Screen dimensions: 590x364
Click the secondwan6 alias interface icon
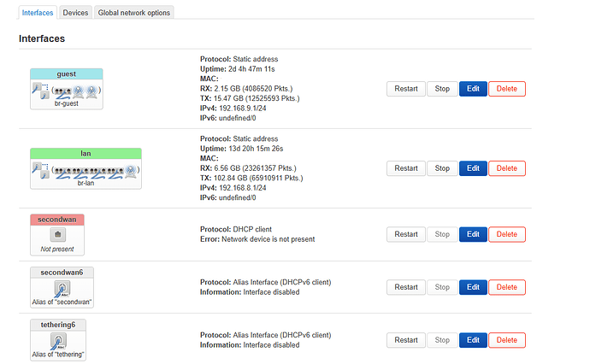coord(62,288)
